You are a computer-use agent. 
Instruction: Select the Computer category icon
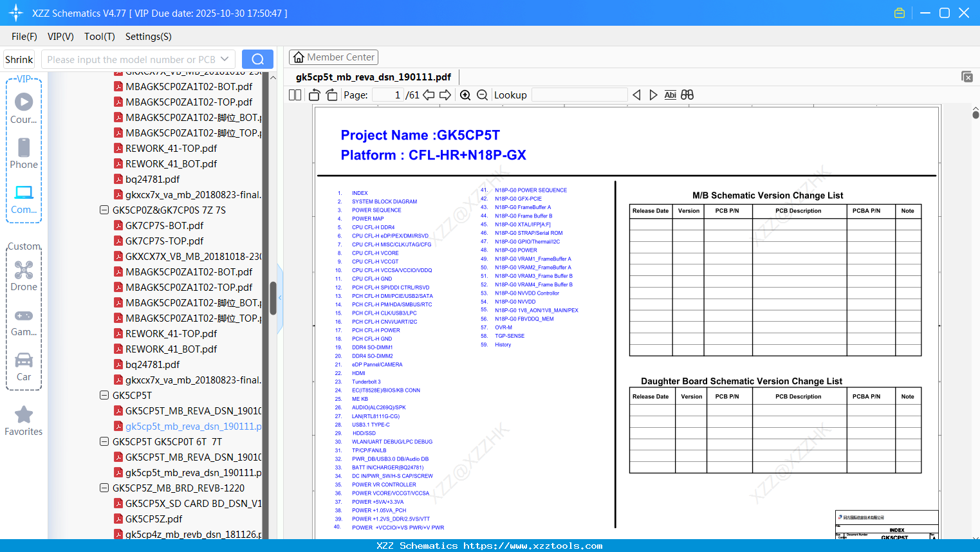coord(24,199)
